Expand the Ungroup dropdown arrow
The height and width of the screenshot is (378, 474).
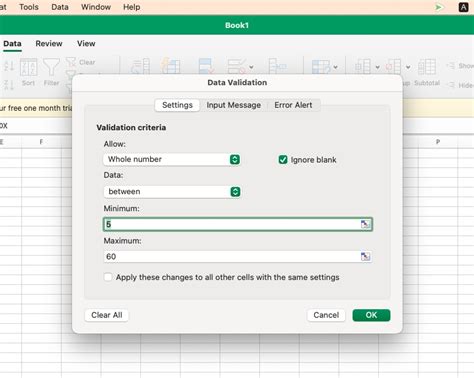click(408, 67)
